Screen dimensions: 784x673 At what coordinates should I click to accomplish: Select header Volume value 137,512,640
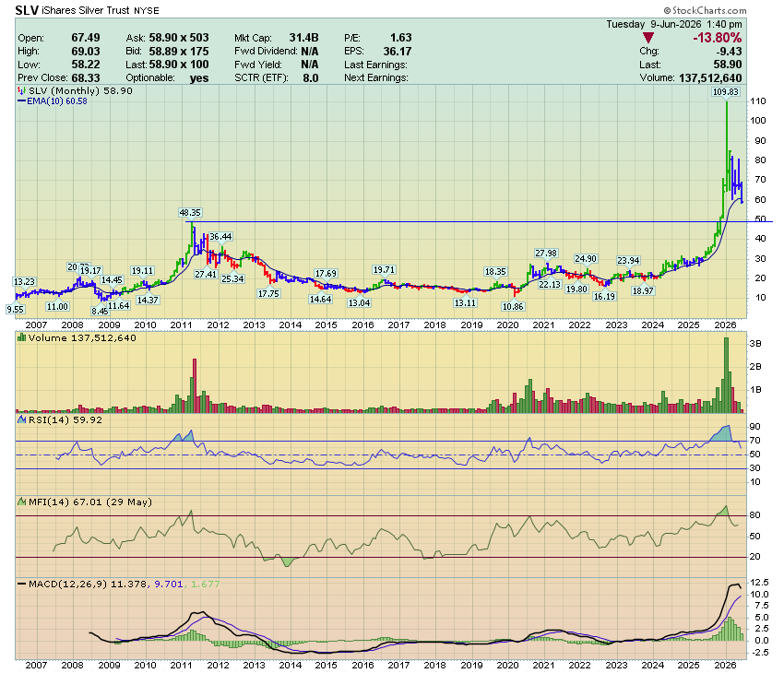point(710,78)
